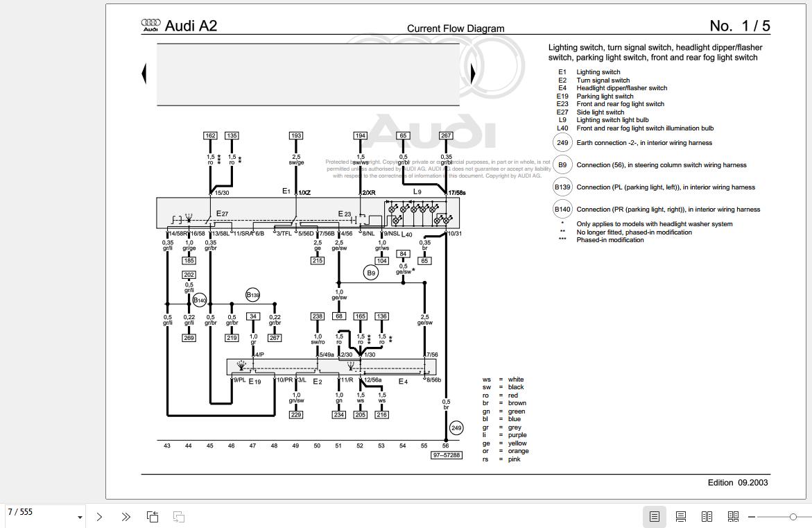Click reference box 194 in diagram
The width and height of the screenshot is (812, 528).
click(360, 136)
